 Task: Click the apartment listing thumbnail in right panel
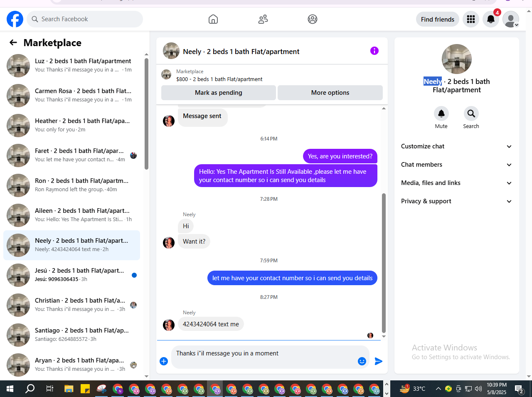point(457,59)
